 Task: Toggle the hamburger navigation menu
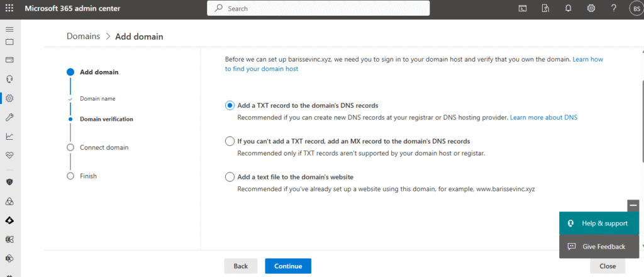click(x=9, y=30)
